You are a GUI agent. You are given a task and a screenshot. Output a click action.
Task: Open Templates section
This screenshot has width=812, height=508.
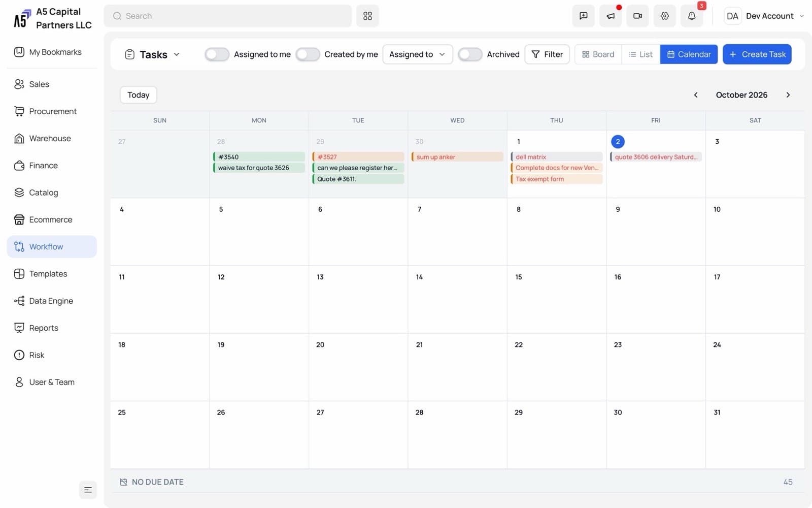52,274
